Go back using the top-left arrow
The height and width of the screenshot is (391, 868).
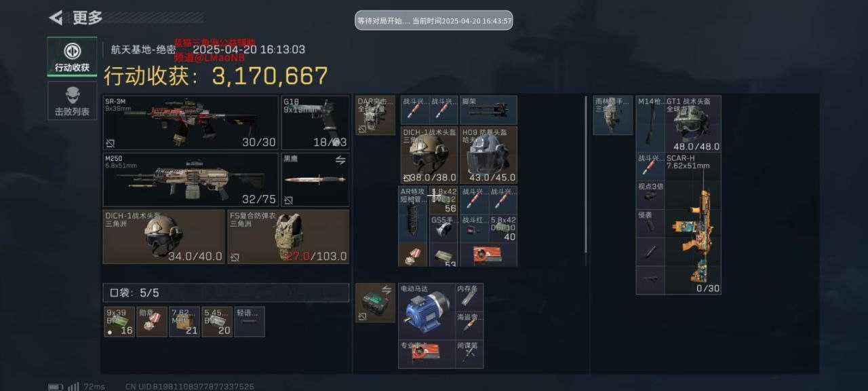click(x=56, y=18)
